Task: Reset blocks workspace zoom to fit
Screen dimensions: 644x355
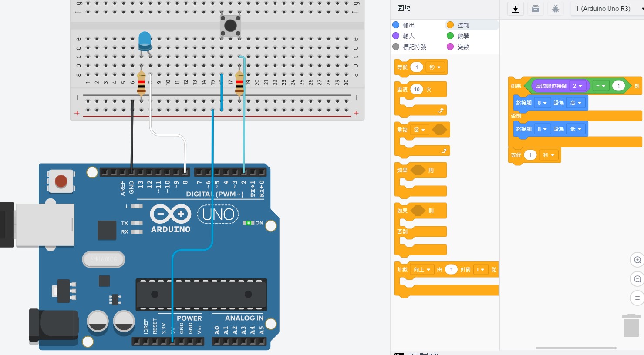Action: [637, 298]
